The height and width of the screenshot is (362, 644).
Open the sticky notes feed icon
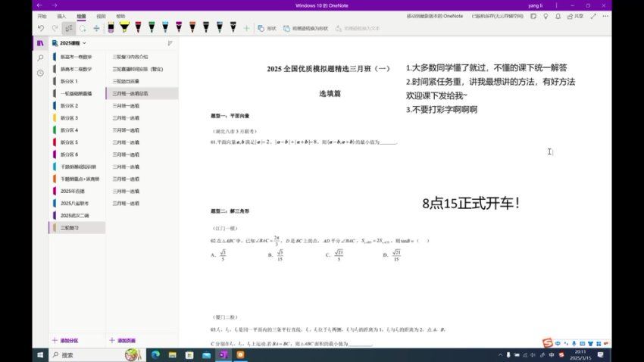(x=533, y=17)
